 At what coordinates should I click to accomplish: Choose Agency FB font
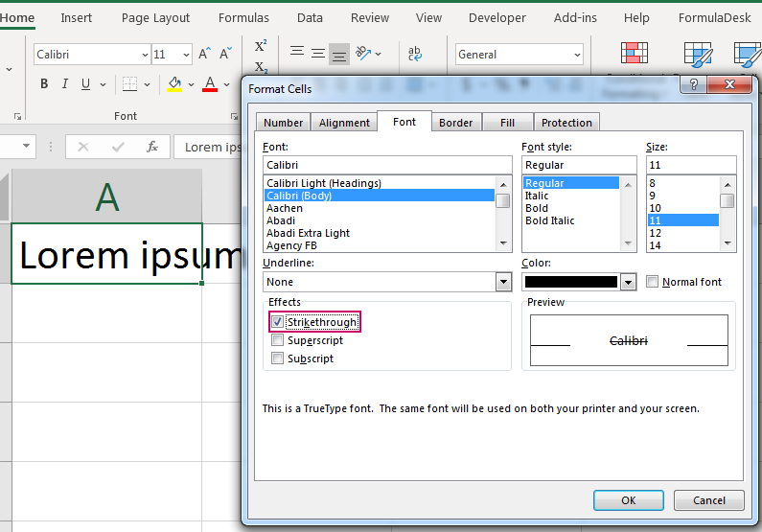pyautogui.click(x=291, y=245)
